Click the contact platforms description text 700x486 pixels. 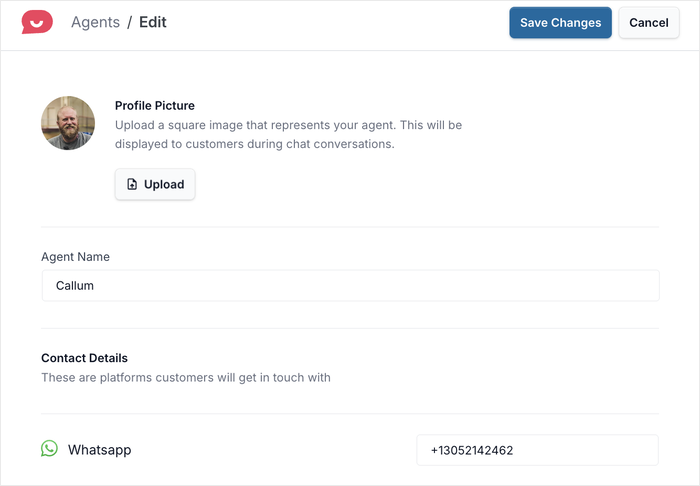(185, 378)
